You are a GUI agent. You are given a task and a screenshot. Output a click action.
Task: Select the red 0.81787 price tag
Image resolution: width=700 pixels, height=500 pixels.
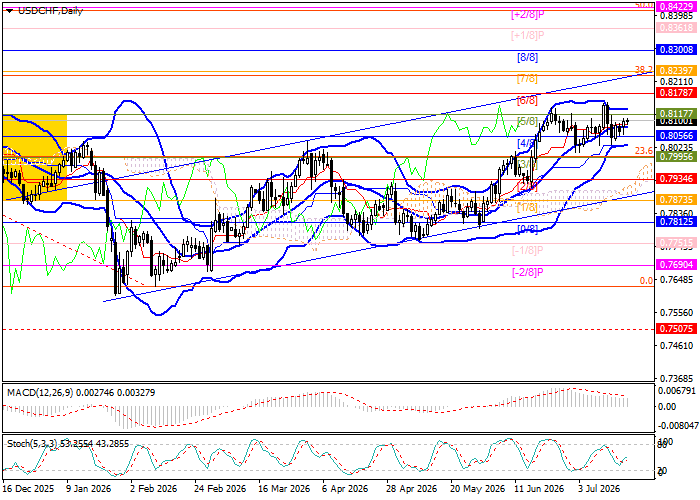[676, 92]
